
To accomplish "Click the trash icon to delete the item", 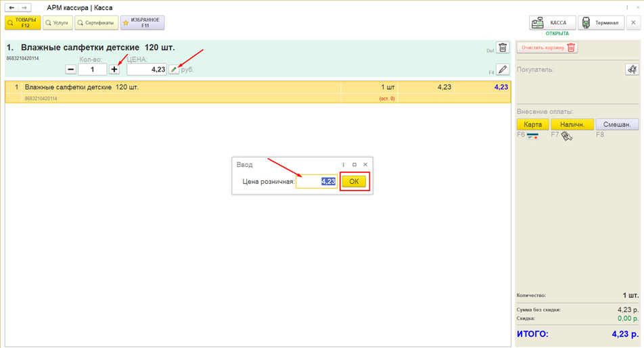I will (x=503, y=47).
